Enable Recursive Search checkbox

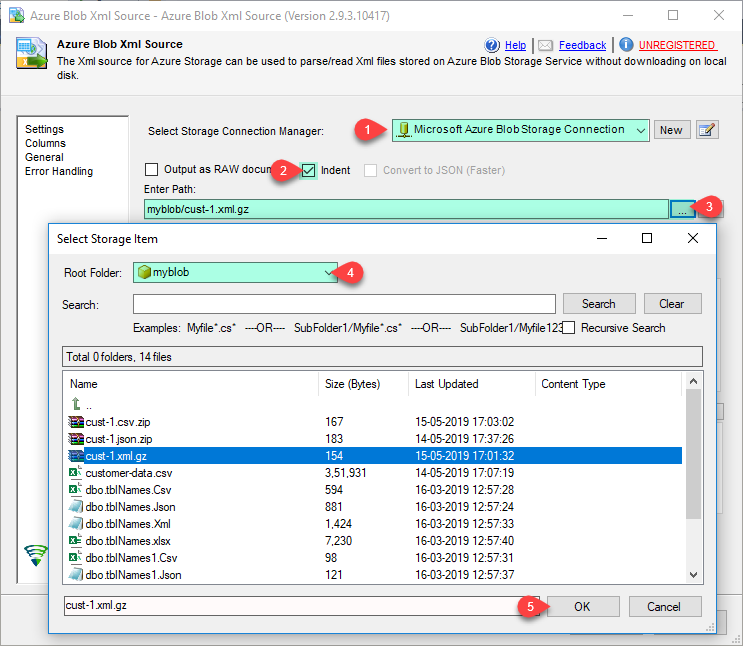(569, 328)
